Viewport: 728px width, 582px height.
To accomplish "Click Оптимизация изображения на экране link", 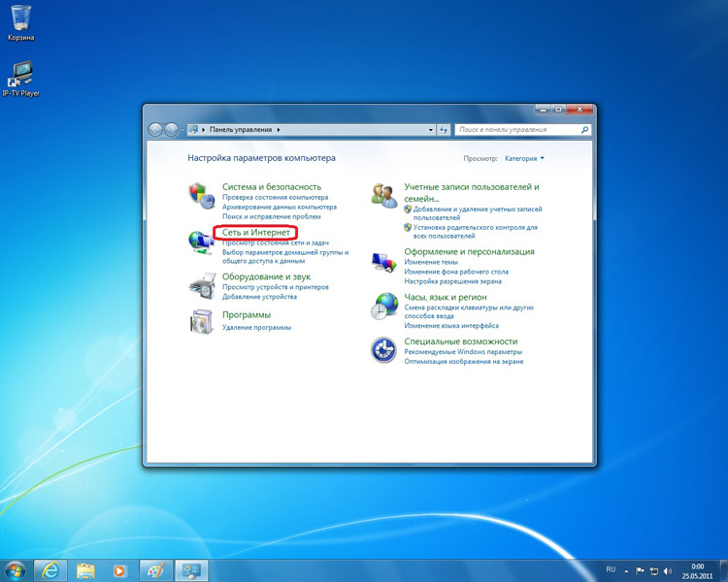I will tap(463, 362).
